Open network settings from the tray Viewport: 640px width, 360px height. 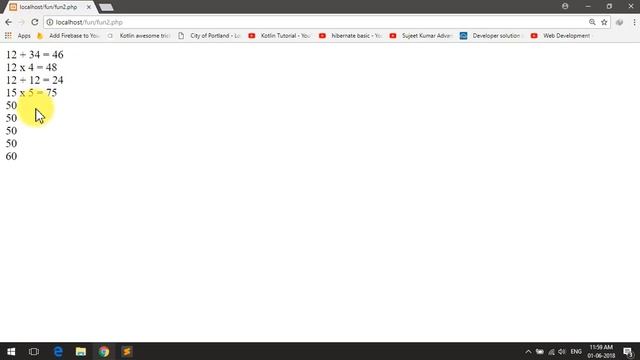(x=551, y=351)
